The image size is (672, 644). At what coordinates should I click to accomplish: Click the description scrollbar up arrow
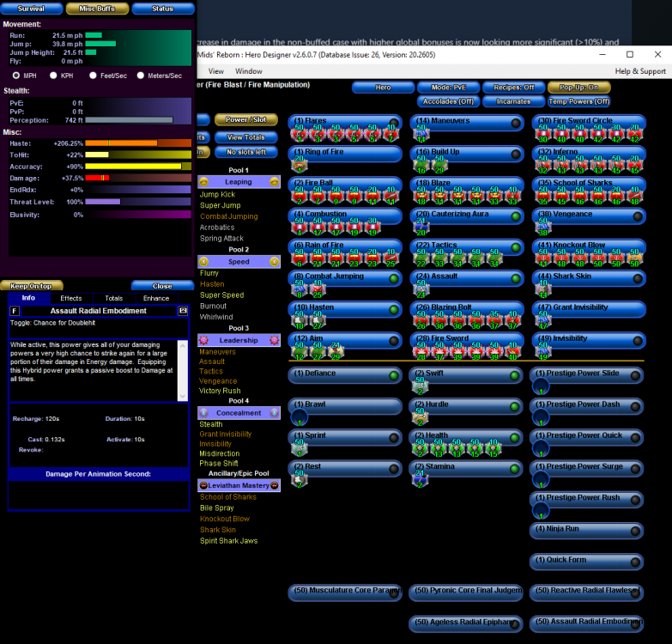183,345
